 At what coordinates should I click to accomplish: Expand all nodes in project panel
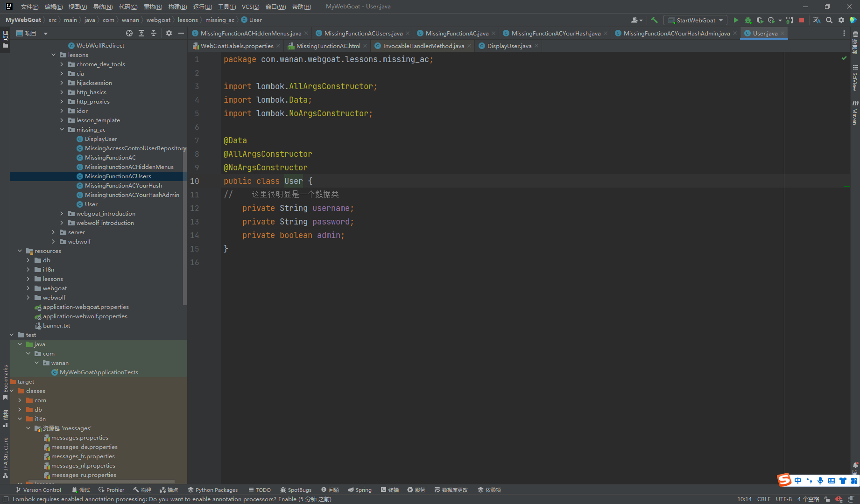click(141, 33)
